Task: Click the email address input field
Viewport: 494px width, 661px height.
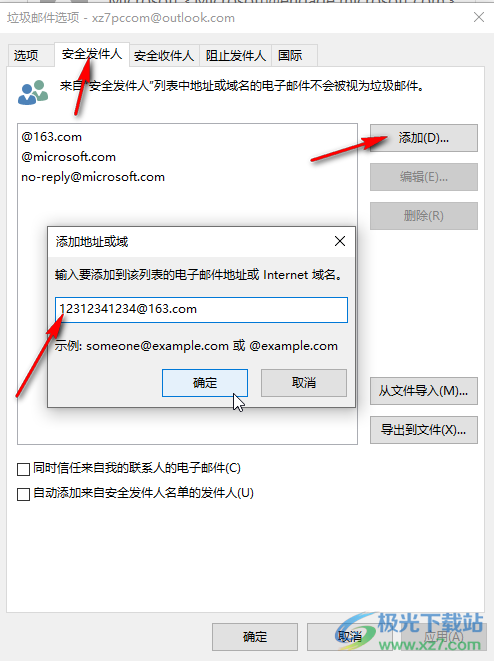Action: tap(201, 310)
